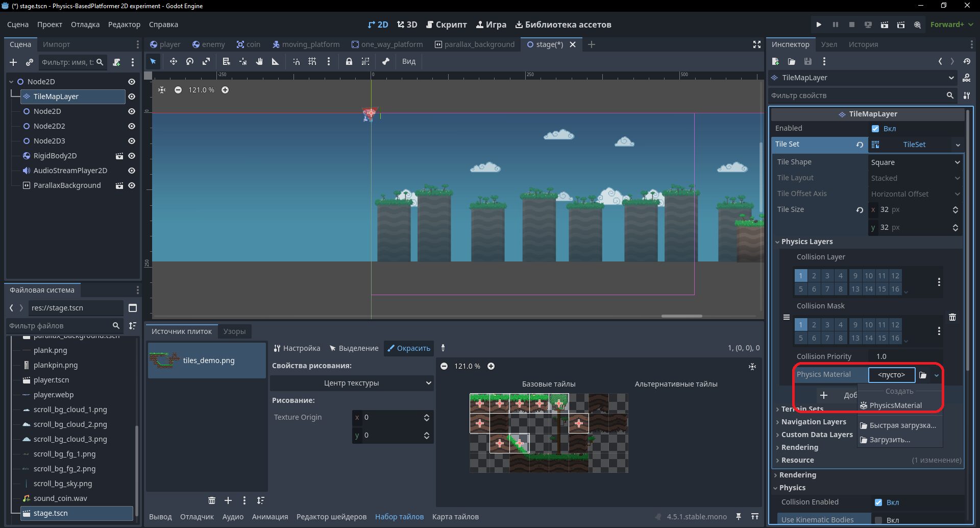Hide the RigidBody2D node visibility
The image size is (980, 528).
(132, 156)
